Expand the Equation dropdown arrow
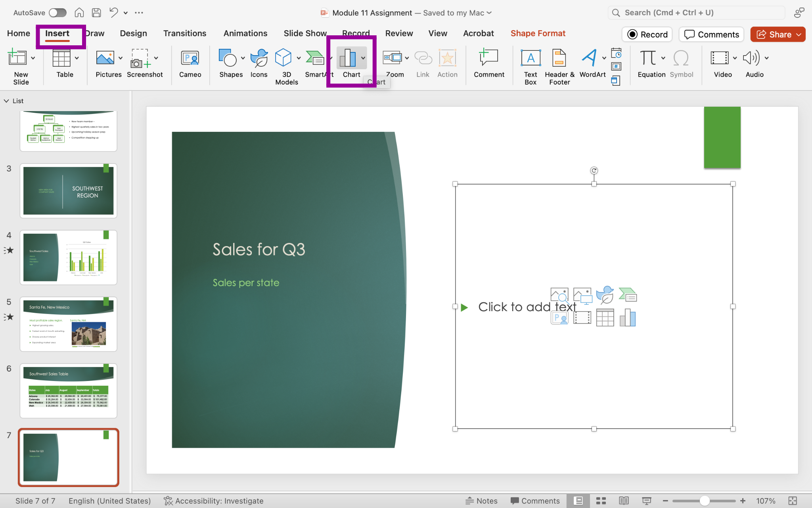This screenshot has height=508, width=812. [663, 58]
